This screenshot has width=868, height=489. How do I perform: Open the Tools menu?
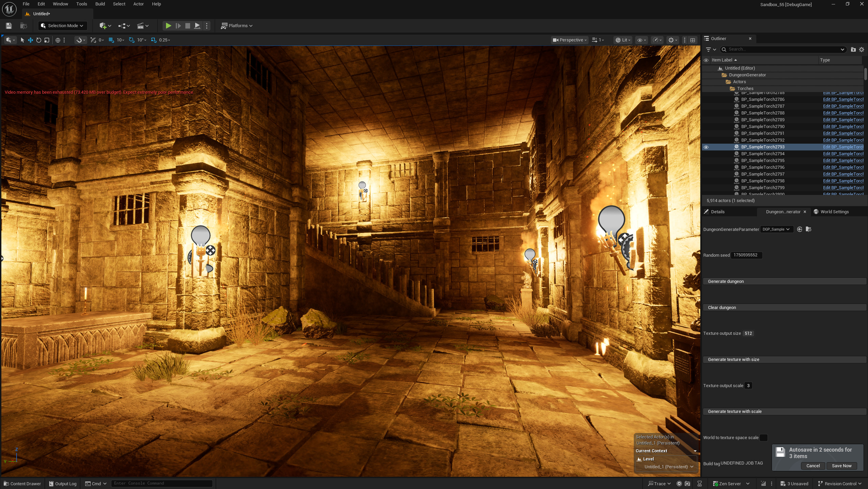(x=81, y=4)
